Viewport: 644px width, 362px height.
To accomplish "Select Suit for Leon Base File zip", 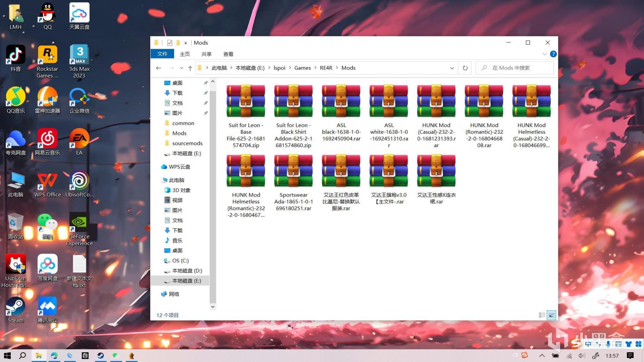I will (x=246, y=117).
